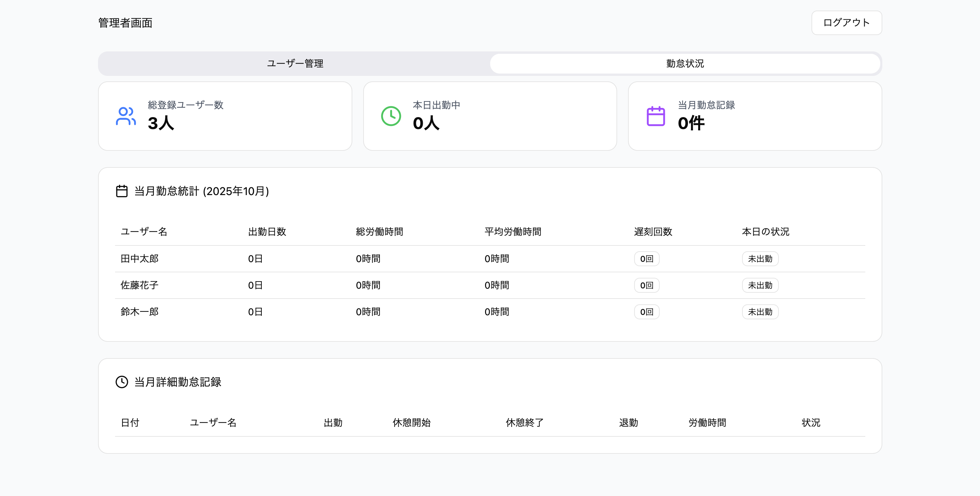The height and width of the screenshot is (496, 980).
Task: Click the clock icon beside 当月詳細勤怠記録 heading
Action: coord(122,382)
